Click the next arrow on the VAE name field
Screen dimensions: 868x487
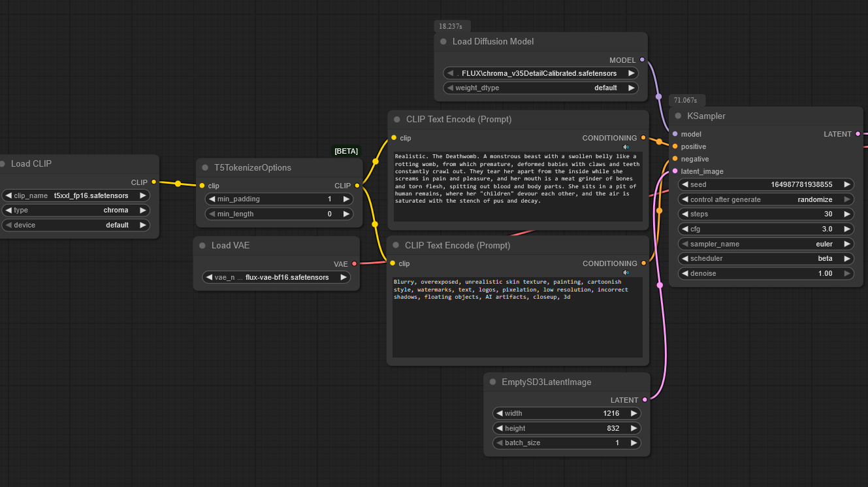(x=344, y=277)
